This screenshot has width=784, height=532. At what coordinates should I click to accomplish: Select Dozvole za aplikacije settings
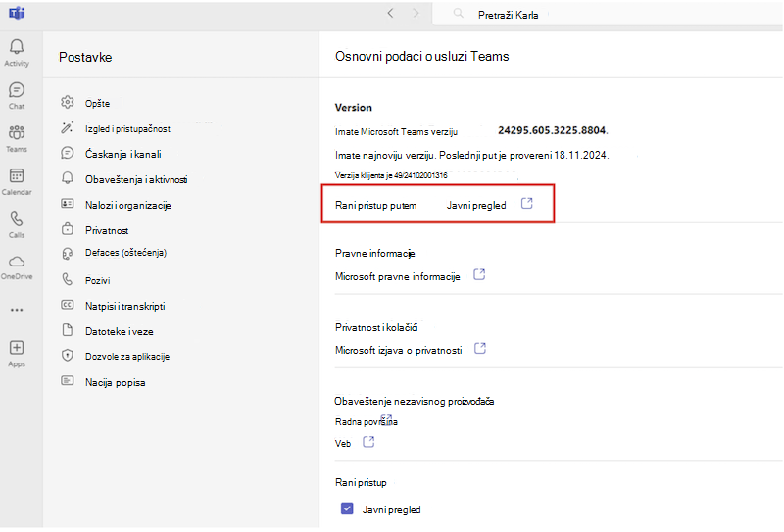(127, 357)
